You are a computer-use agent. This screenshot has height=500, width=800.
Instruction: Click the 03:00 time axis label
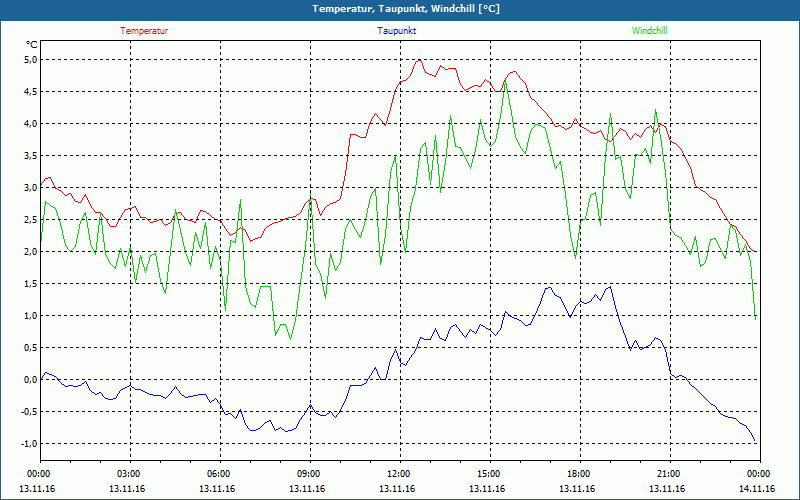[130, 474]
